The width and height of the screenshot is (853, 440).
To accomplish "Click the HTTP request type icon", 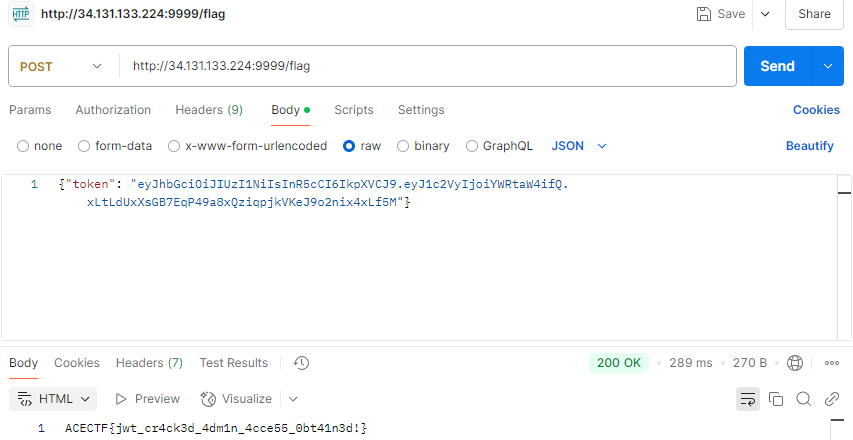I will 21,14.
